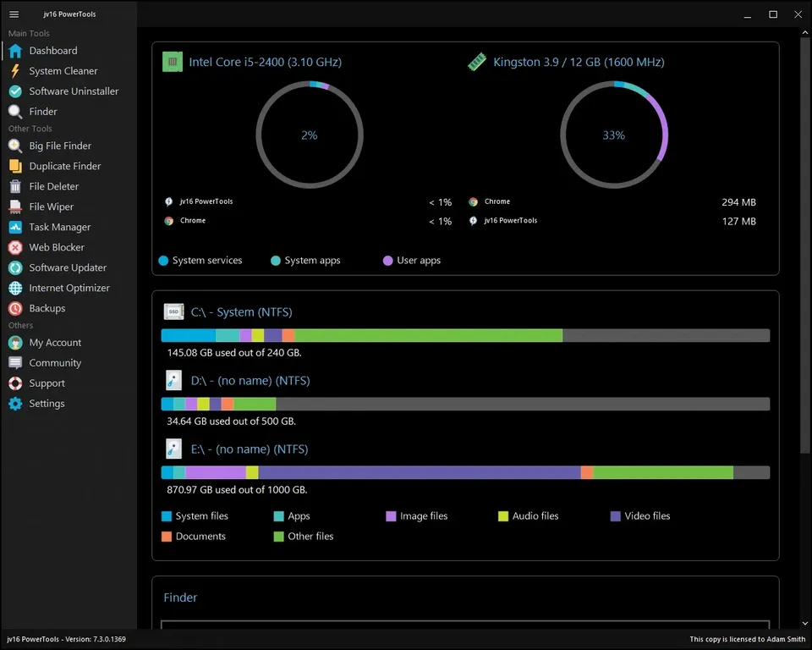This screenshot has height=650, width=812.
Task: Click the CPU 2% usage gauge
Action: click(x=310, y=135)
